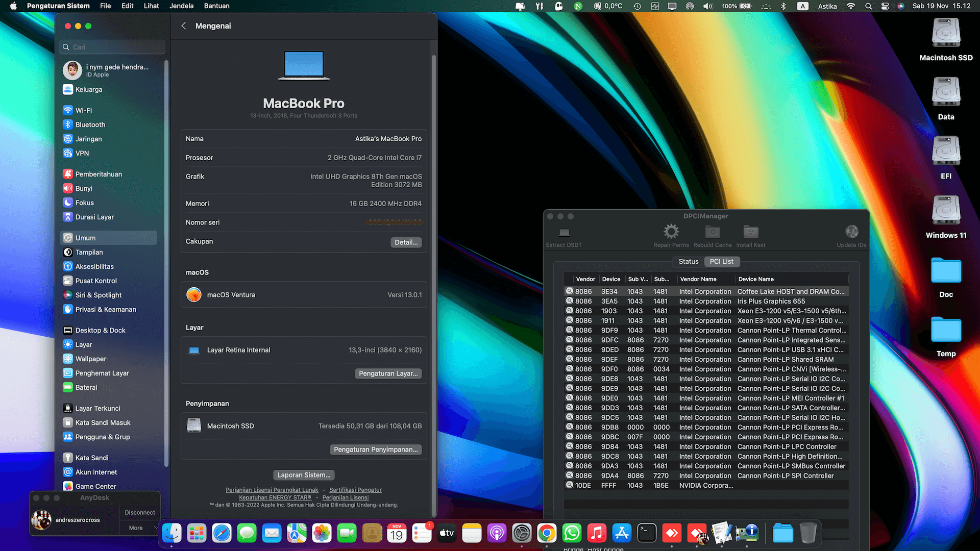The image size is (980, 551).
Task: Select the Iris Plus Graphics 655 row
Action: 706,301
